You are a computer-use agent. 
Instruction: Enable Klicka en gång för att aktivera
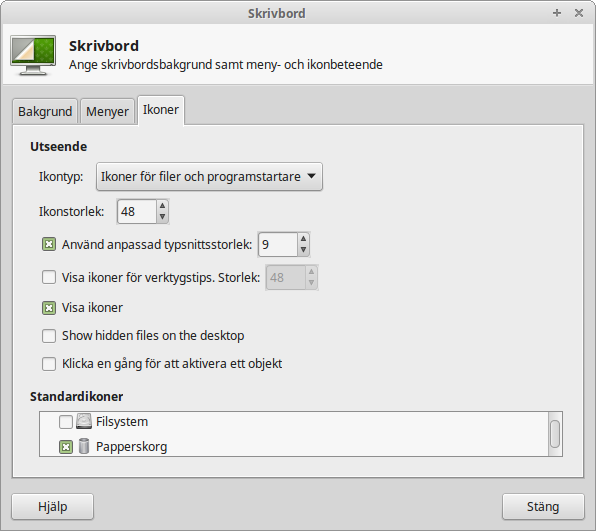(x=49, y=363)
